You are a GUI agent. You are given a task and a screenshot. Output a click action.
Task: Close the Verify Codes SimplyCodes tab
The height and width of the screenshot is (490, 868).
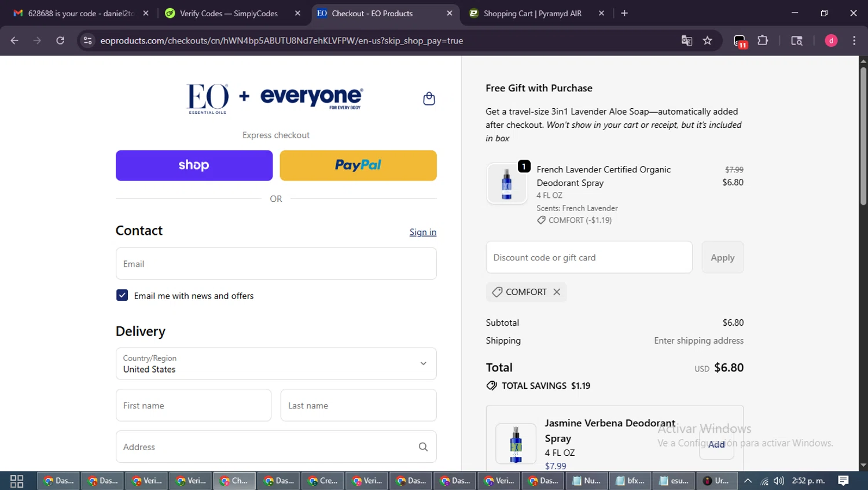[x=297, y=13]
